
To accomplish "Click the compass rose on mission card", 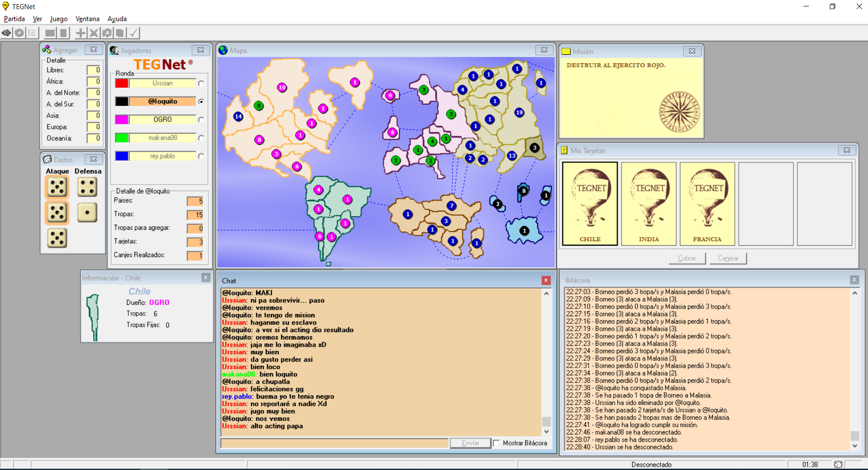I will tap(680, 112).
